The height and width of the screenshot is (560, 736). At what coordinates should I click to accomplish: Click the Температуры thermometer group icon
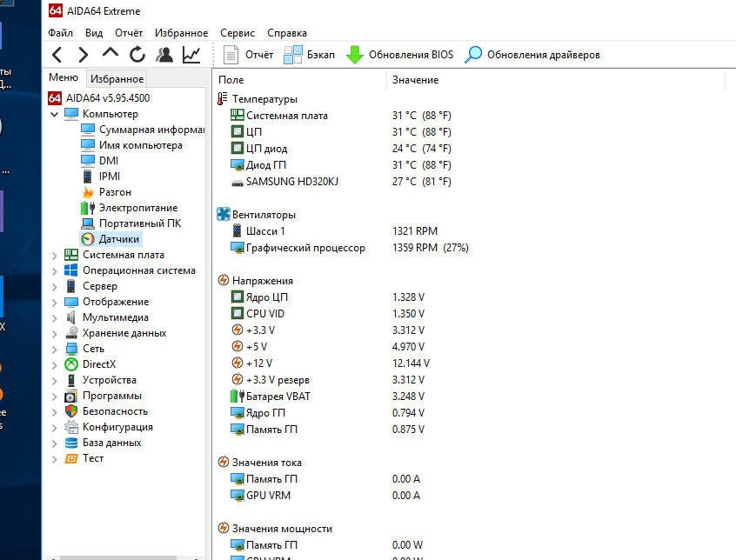223,99
